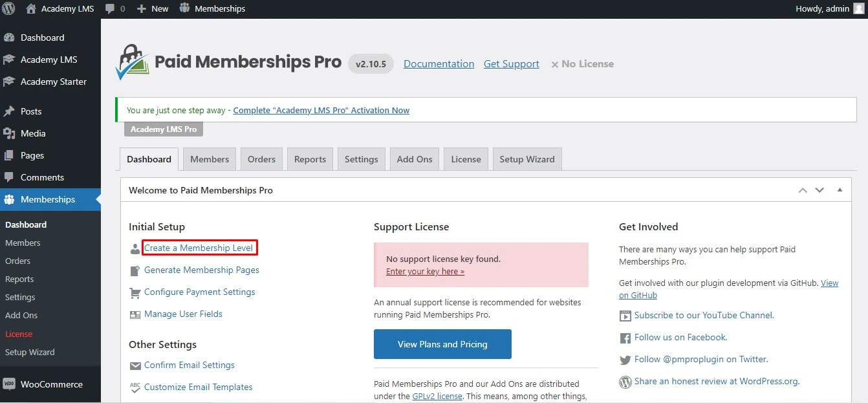
Task: Click the page icon beside Generate Membership Pages
Action: pyautogui.click(x=135, y=271)
